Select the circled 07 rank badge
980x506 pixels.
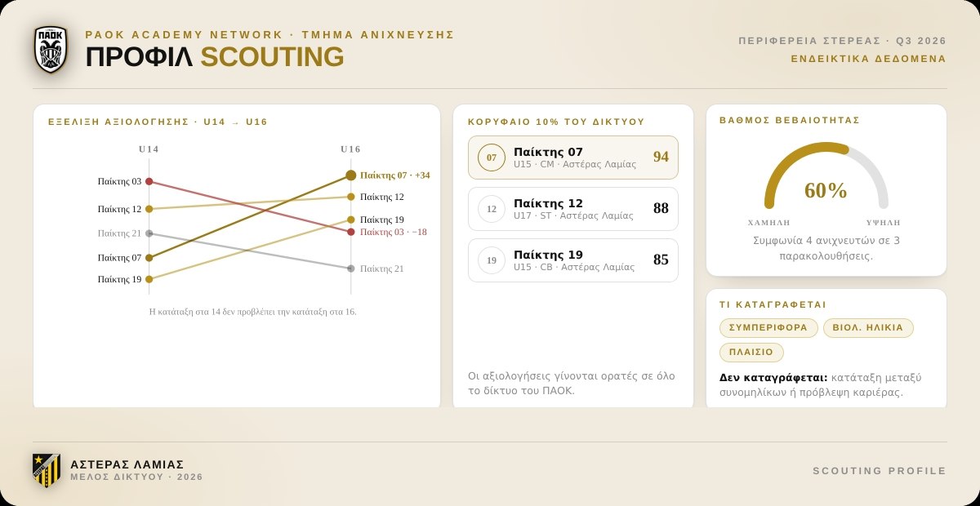click(492, 158)
